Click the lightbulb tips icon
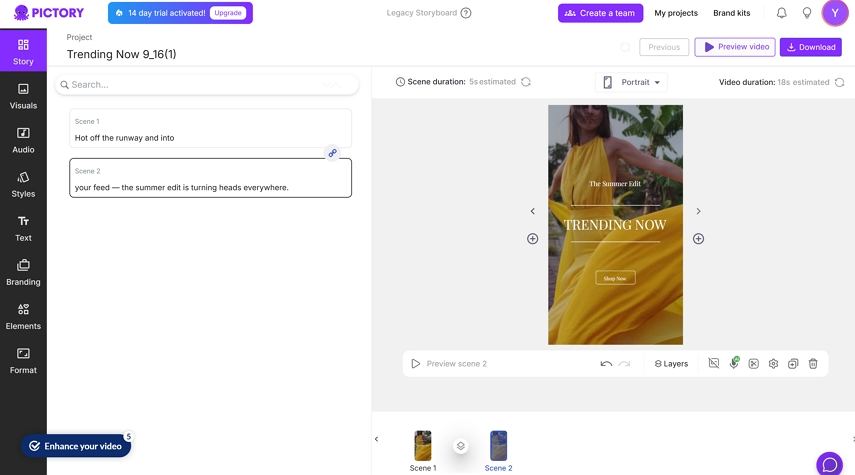This screenshot has height=475, width=855. click(806, 13)
